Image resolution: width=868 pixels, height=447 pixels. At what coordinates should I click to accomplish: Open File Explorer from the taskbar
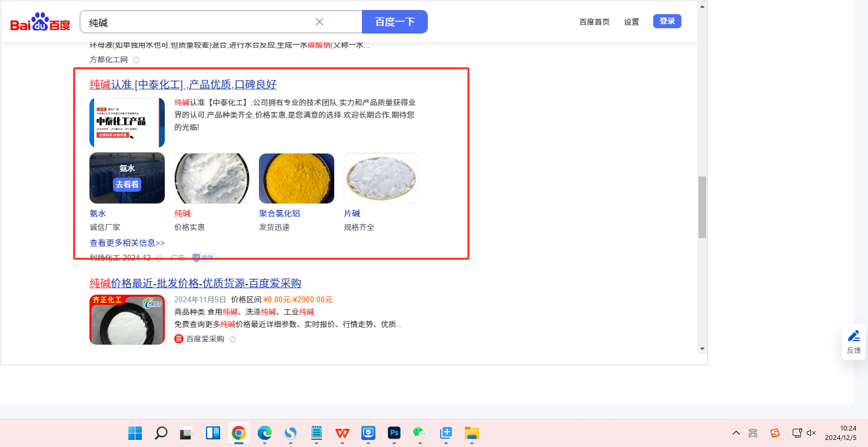coord(472,433)
